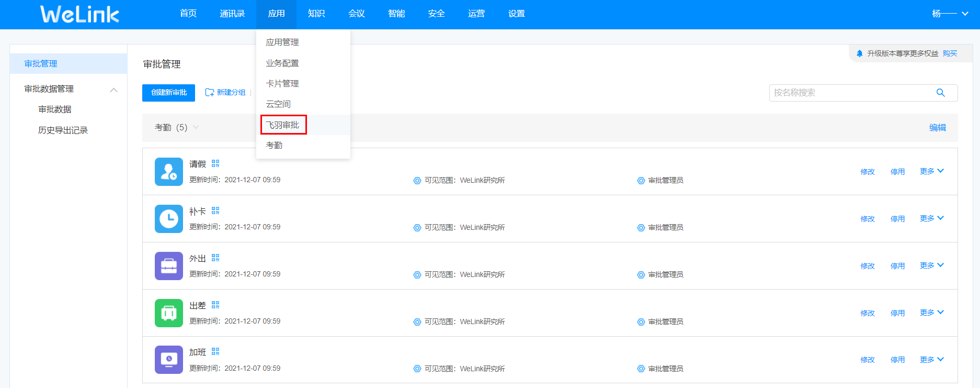Open the 出差 luggage icon
980x388 pixels.
(169, 313)
